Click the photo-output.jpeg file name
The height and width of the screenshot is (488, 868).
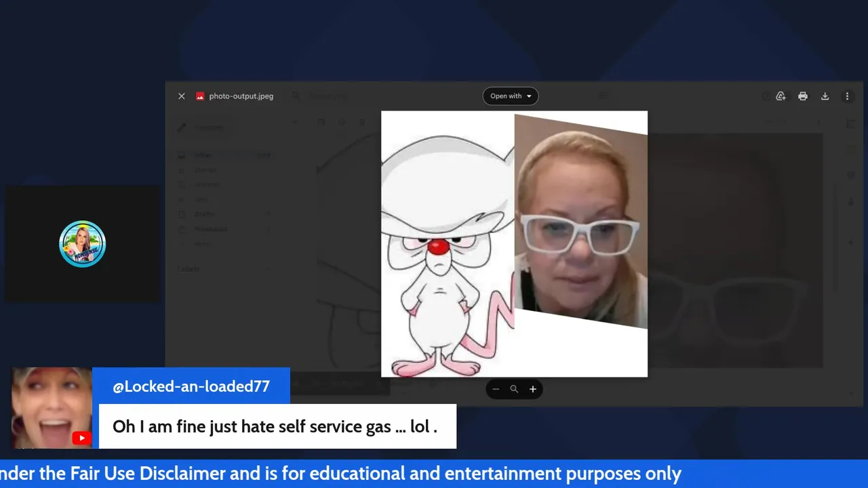point(241,96)
